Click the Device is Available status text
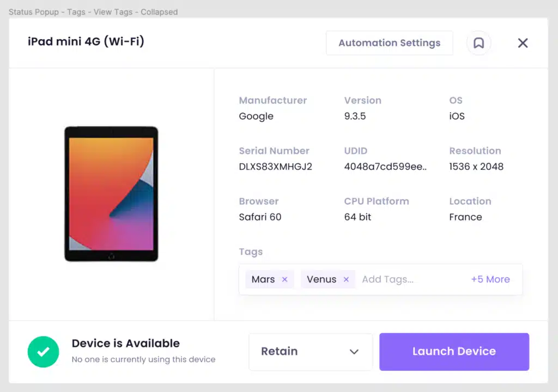The height and width of the screenshot is (392, 558). tap(126, 344)
